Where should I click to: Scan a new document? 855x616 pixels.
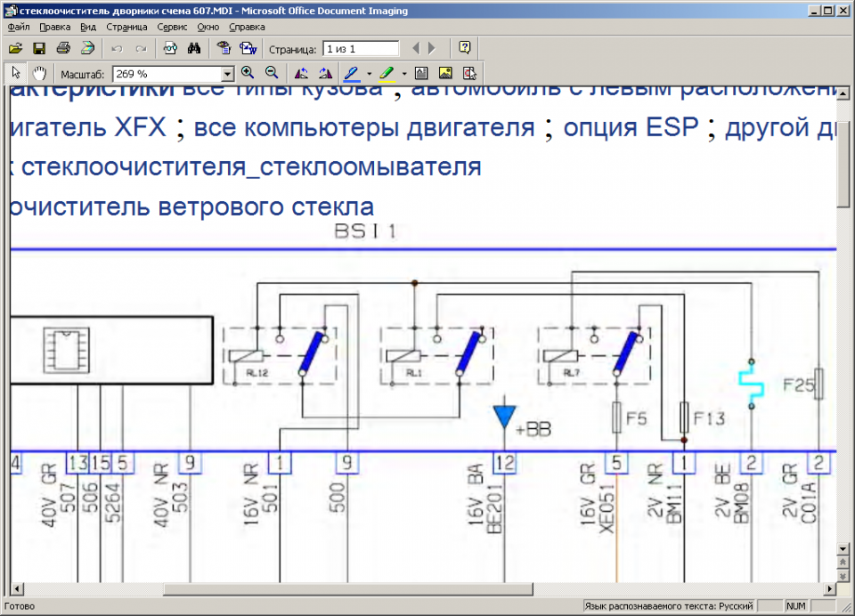[x=86, y=48]
